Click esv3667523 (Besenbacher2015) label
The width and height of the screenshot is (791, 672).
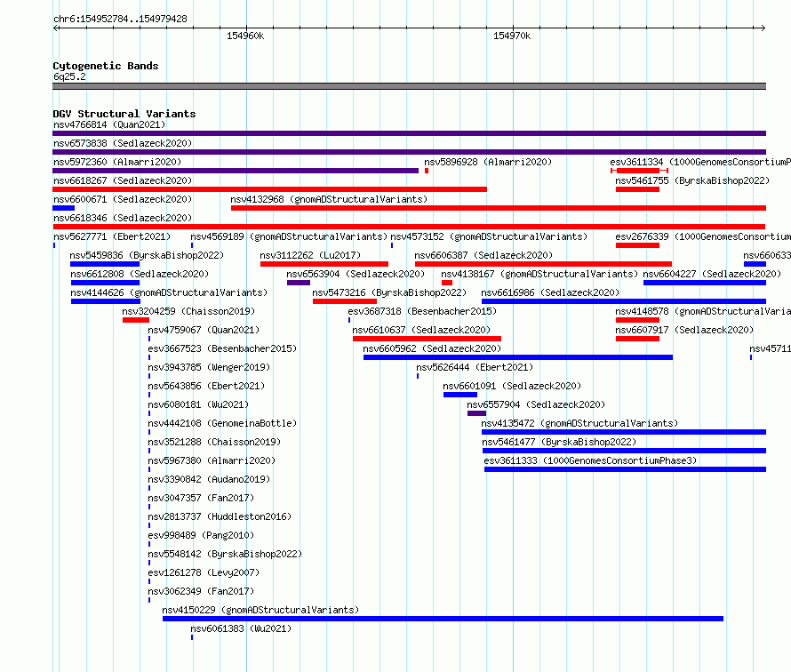click(222, 348)
